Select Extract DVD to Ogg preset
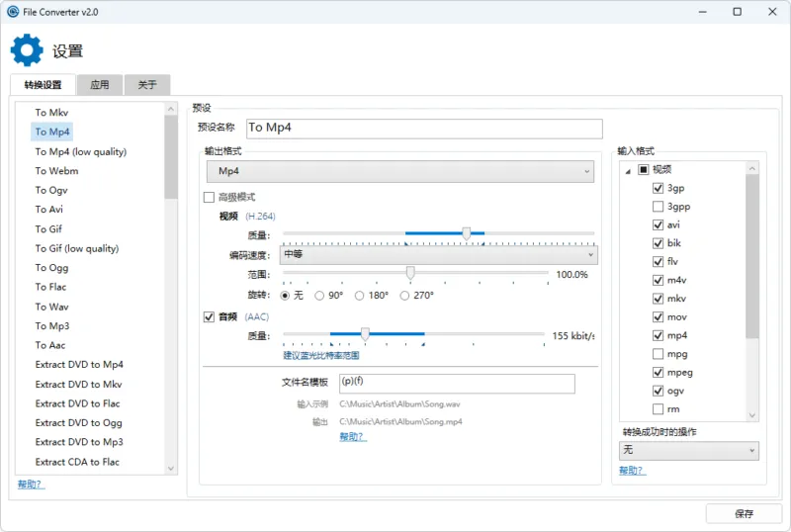Screen dimensions: 791x532 pos(78,422)
